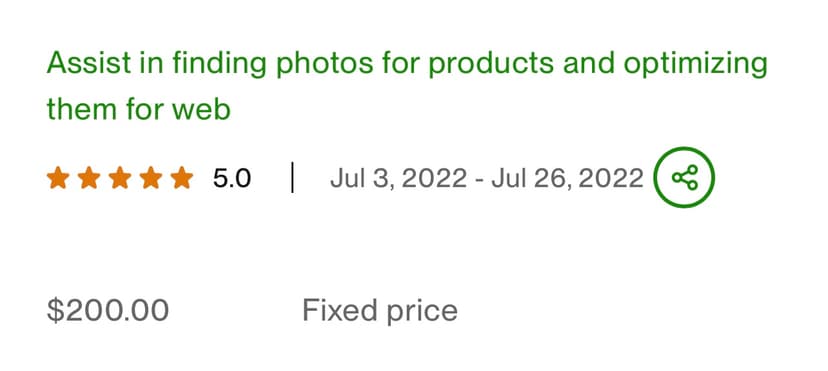Click the word 'optimizing' in the title

point(695,64)
